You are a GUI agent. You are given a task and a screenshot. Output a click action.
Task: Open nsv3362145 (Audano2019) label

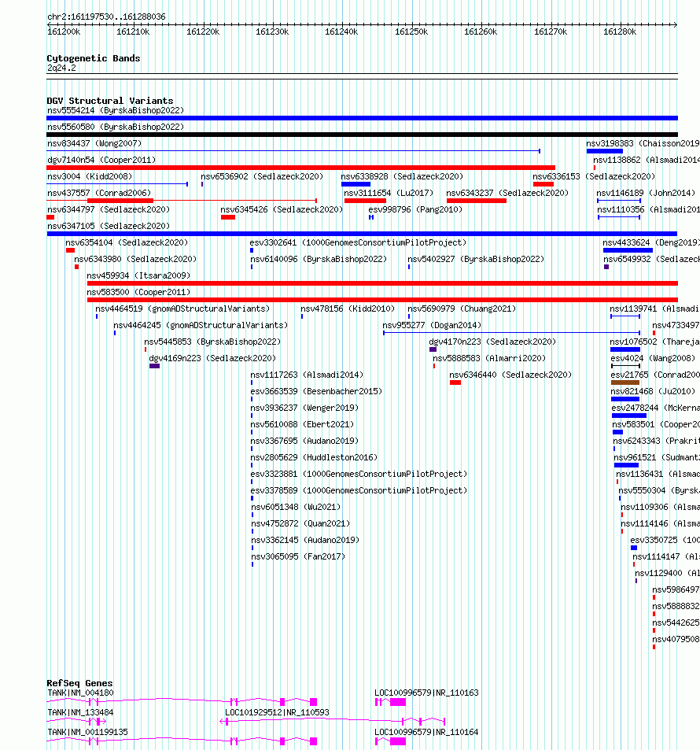(x=305, y=540)
